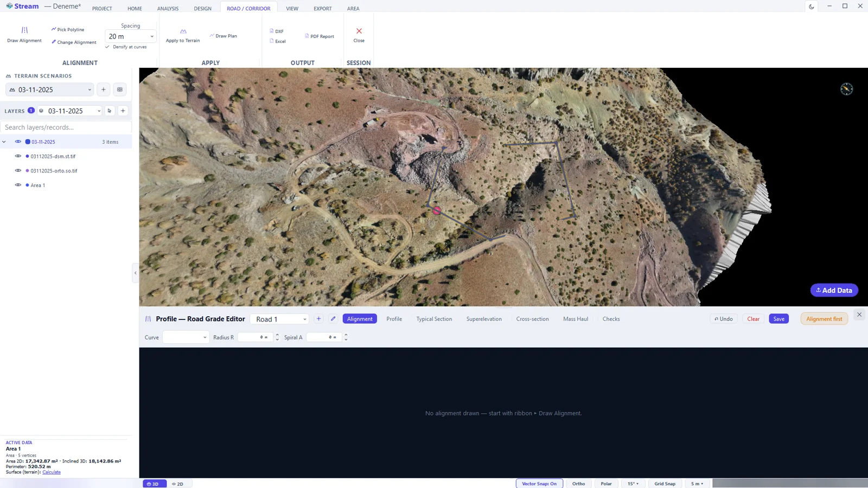Open terrain scenario compare grid icon

(120, 89)
